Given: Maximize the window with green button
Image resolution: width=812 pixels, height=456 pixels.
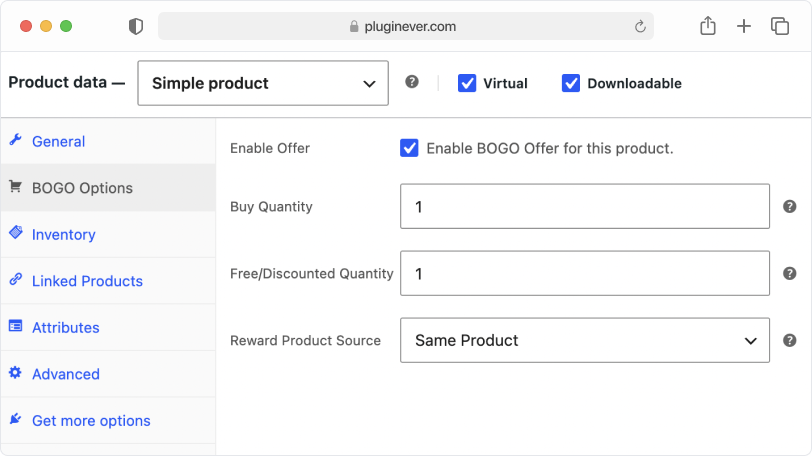Looking at the screenshot, I should coord(66,26).
